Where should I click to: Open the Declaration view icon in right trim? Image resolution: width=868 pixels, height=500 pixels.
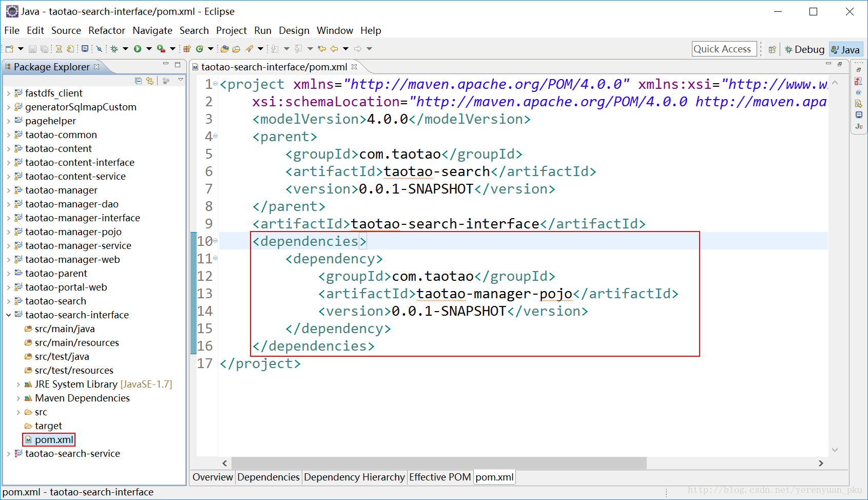[x=859, y=104]
